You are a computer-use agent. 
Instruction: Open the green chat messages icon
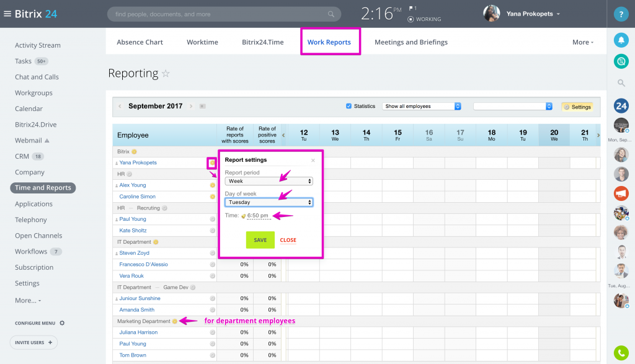coord(621,61)
